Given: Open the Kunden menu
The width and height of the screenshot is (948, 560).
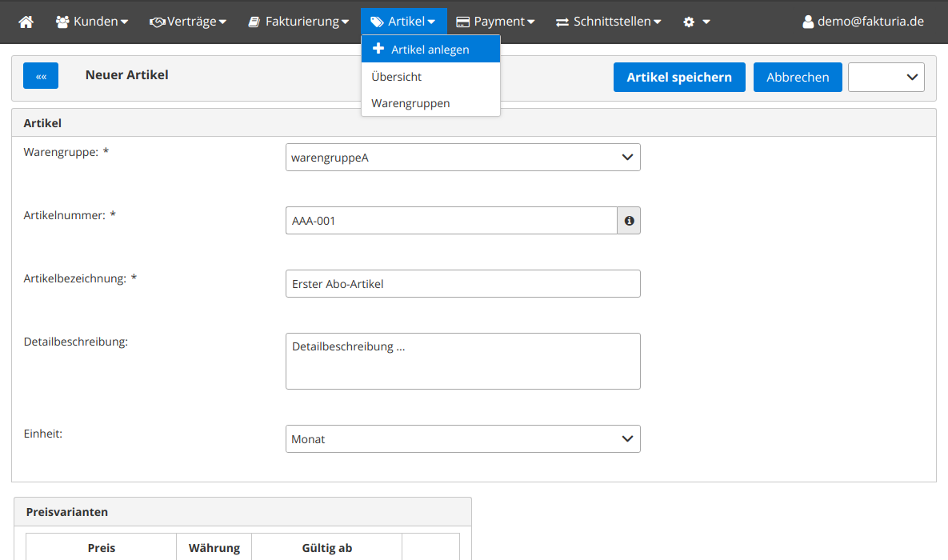Looking at the screenshot, I should pyautogui.click(x=92, y=22).
